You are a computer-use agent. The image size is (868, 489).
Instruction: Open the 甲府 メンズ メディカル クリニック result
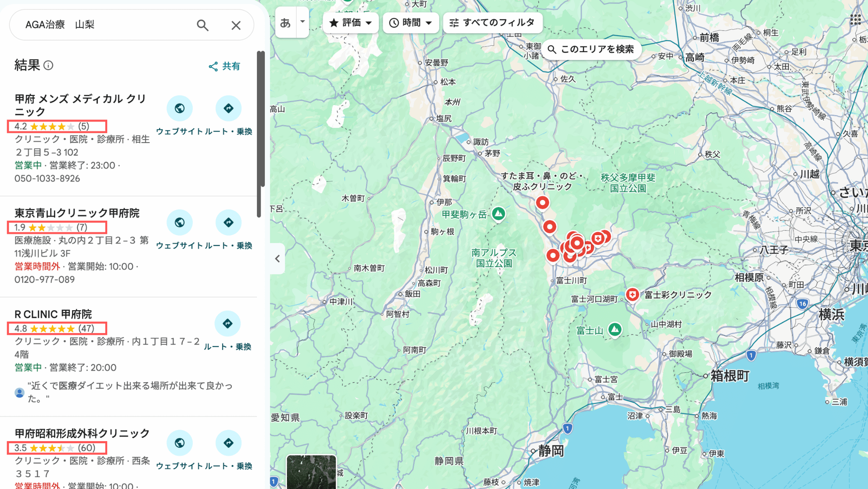pyautogui.click(x=81, y=105)
